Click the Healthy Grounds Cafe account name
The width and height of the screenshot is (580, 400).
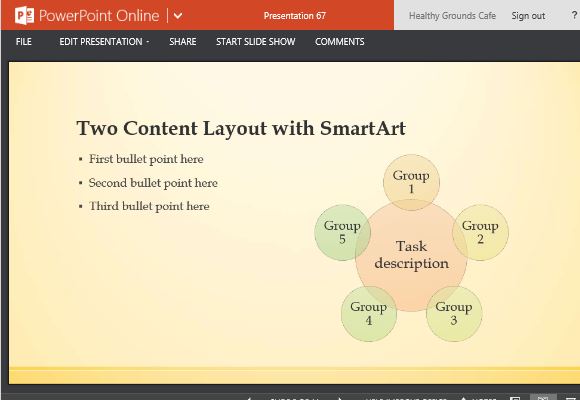[452, 16]
